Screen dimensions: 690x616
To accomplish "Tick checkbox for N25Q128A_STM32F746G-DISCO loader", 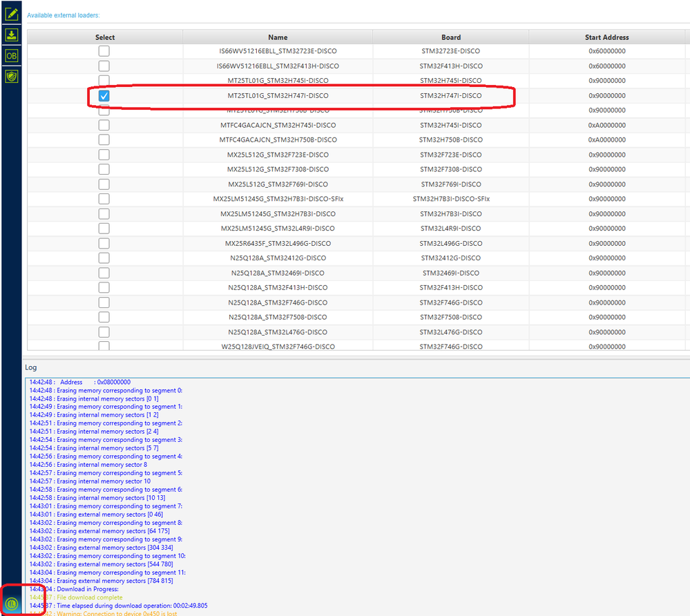I will click(104, 302).
